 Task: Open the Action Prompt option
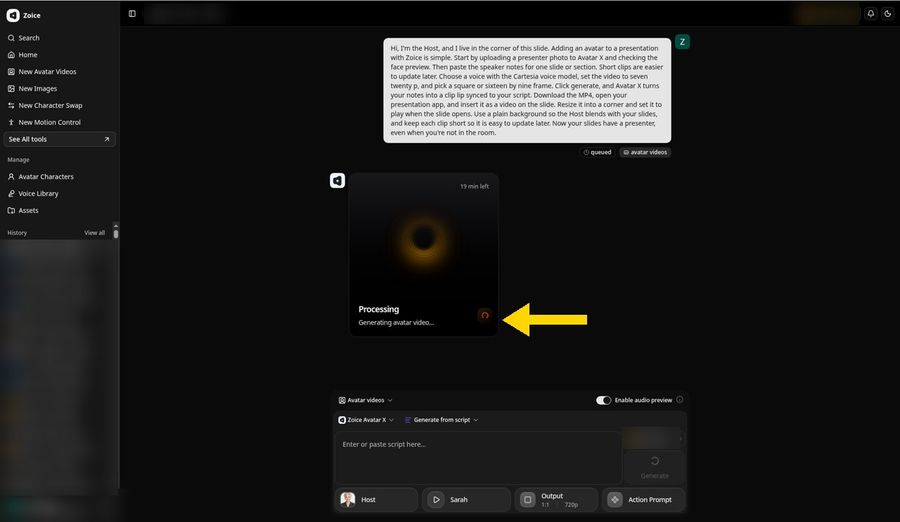(x=643, y=500)
